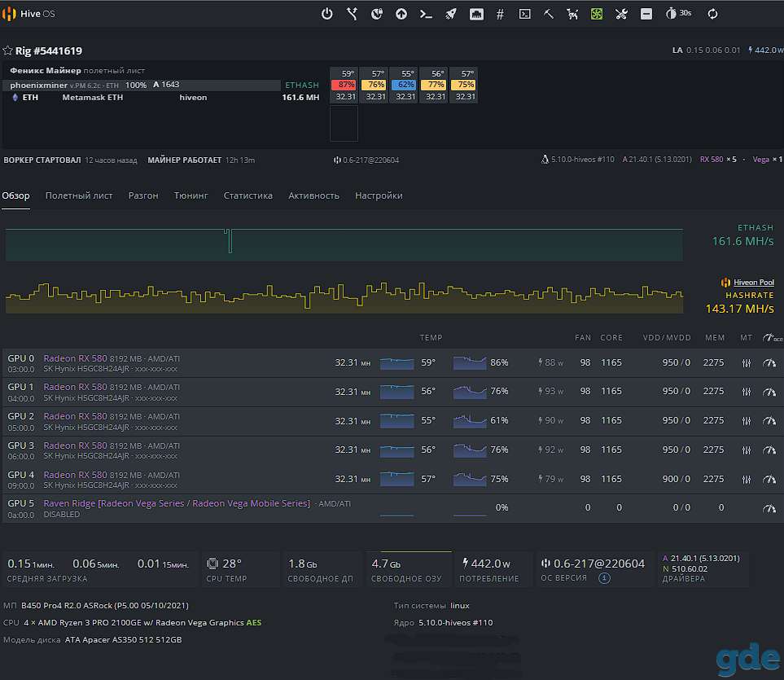784x680 pixels.
Task: Open the miner pickaxe icon
Action: coord(549,14)
